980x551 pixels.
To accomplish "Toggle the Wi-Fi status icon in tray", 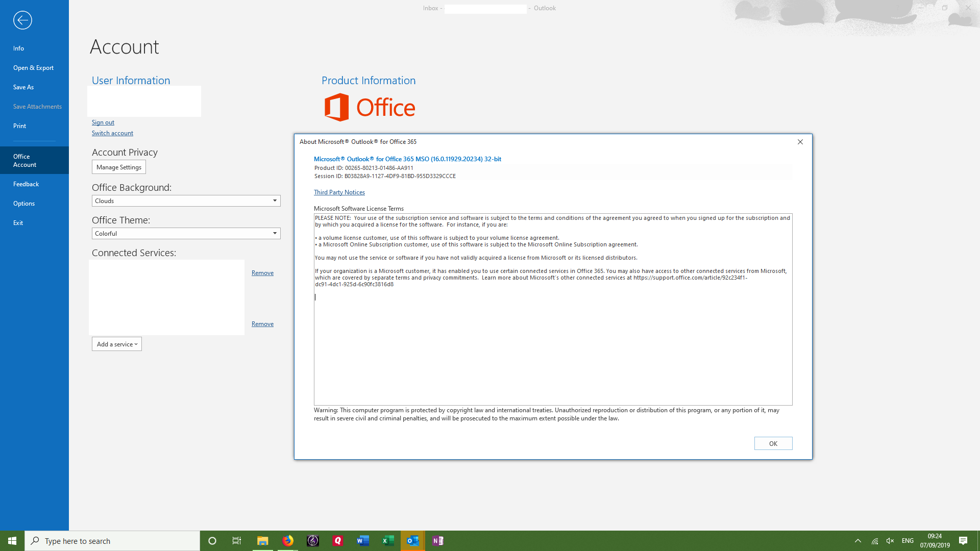I will click(x=875, y=540).
